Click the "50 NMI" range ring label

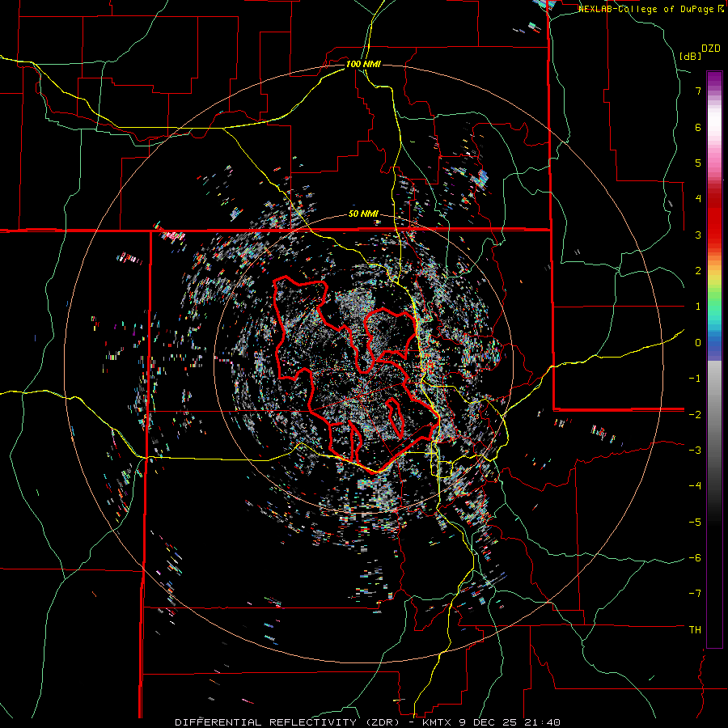363,214
